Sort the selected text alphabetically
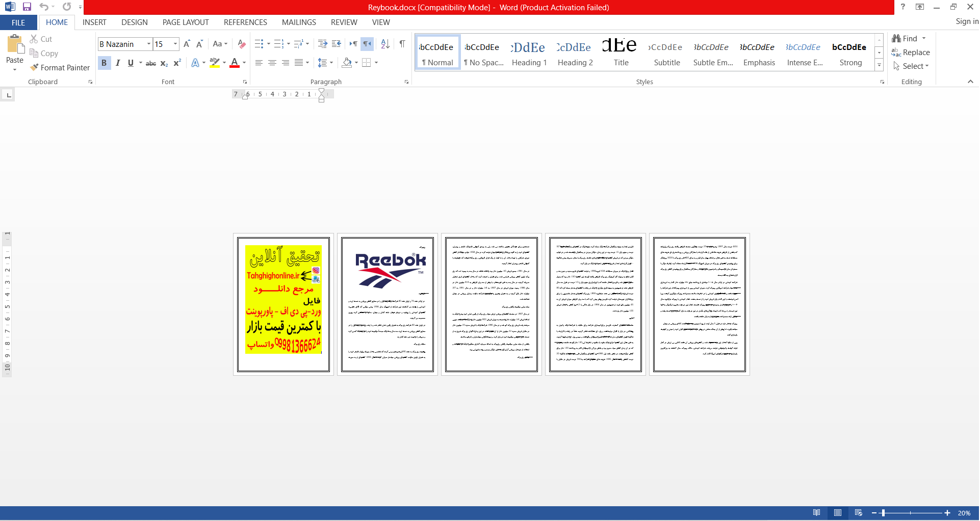This screenshot has height=521, width=980. coord(385,44)
